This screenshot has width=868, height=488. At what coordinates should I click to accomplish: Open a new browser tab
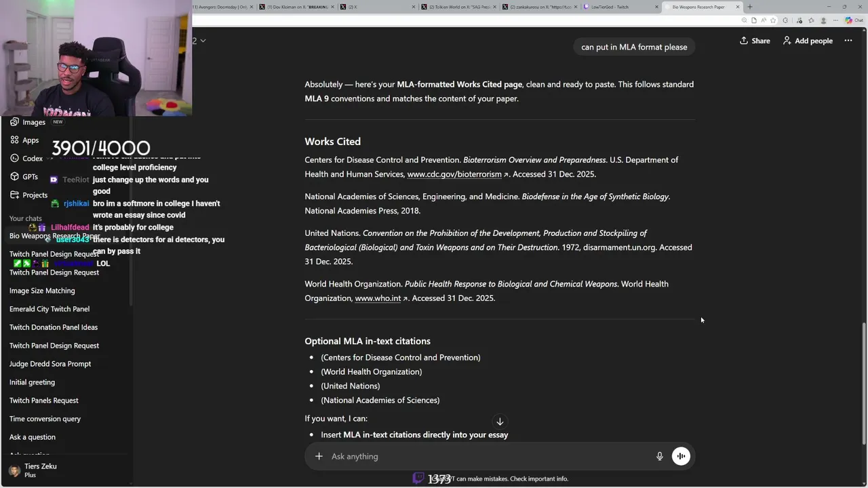pyautogui.click(x=749, y=7)
